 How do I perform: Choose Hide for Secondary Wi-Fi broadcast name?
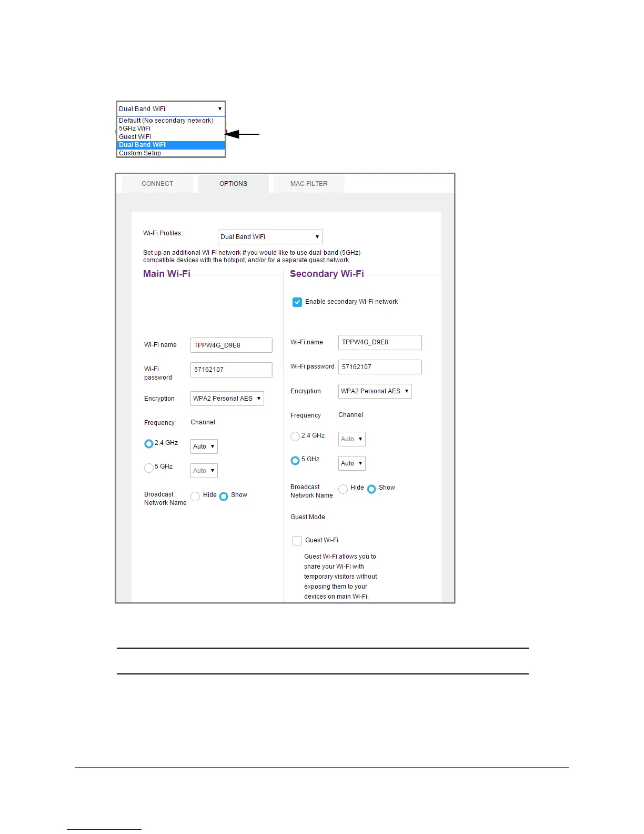(343, 489)
